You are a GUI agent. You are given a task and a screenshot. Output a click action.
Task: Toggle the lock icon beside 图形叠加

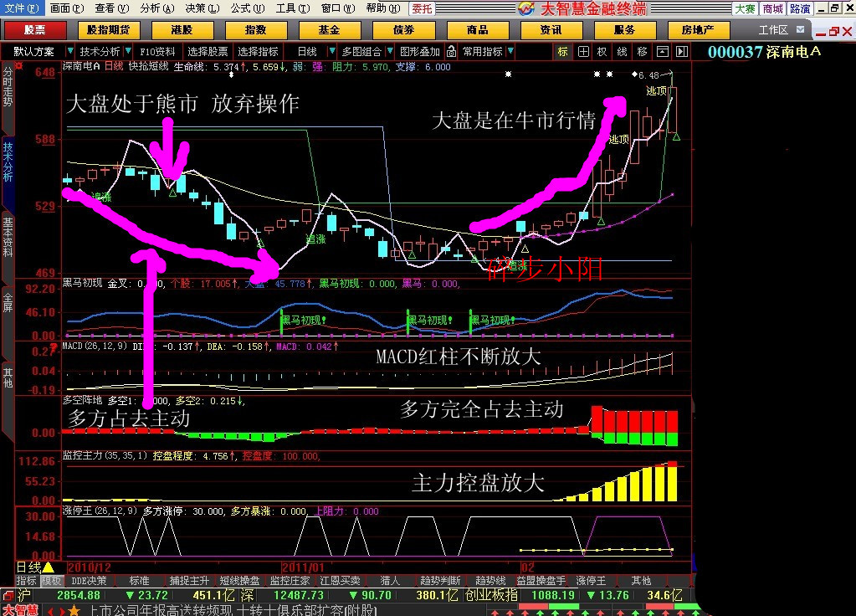pos(452,51)
